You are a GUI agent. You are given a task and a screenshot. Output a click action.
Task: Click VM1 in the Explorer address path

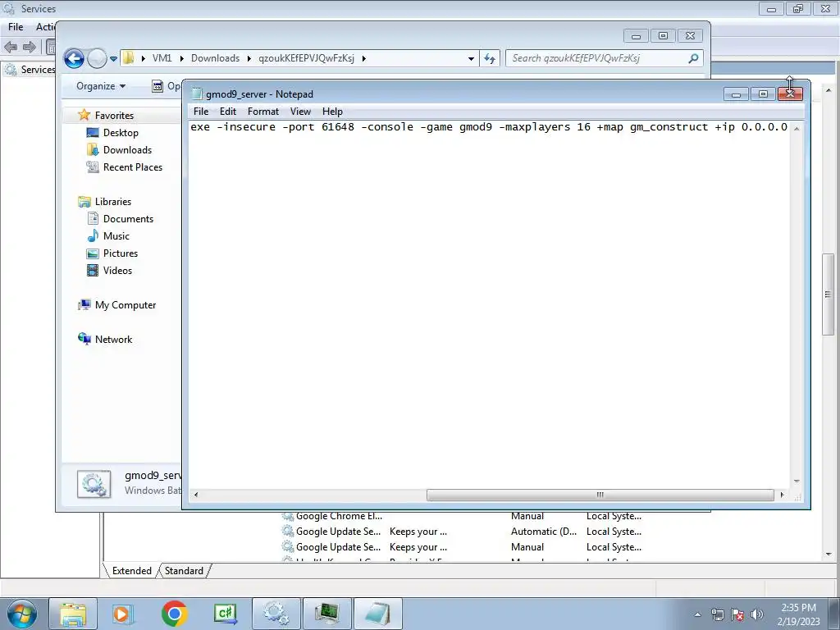tap(162, 58)
